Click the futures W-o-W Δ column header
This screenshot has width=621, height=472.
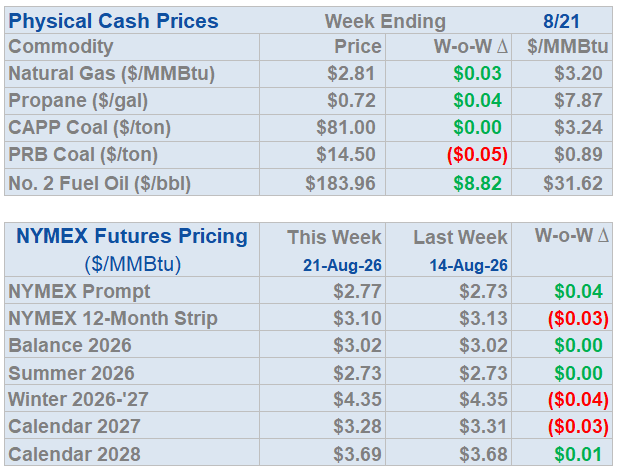pyautogui.click(x=571, y=236)
